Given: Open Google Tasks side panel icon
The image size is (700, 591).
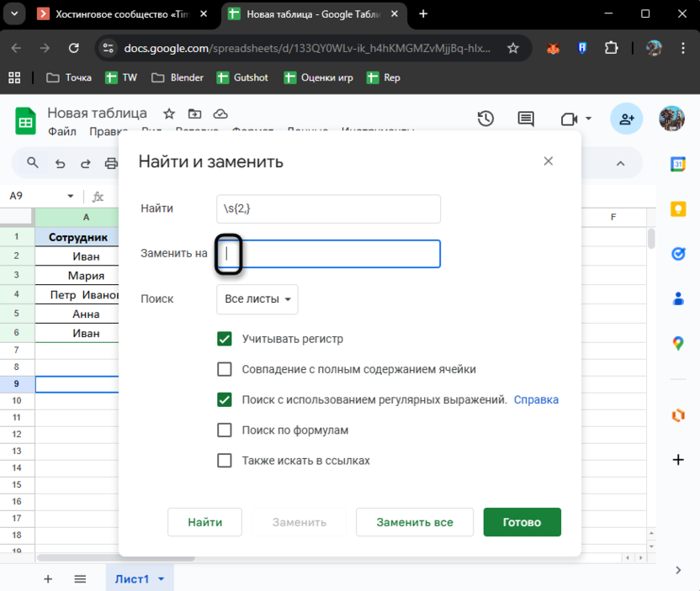Looking at the screenshot, I should point(678,254).
